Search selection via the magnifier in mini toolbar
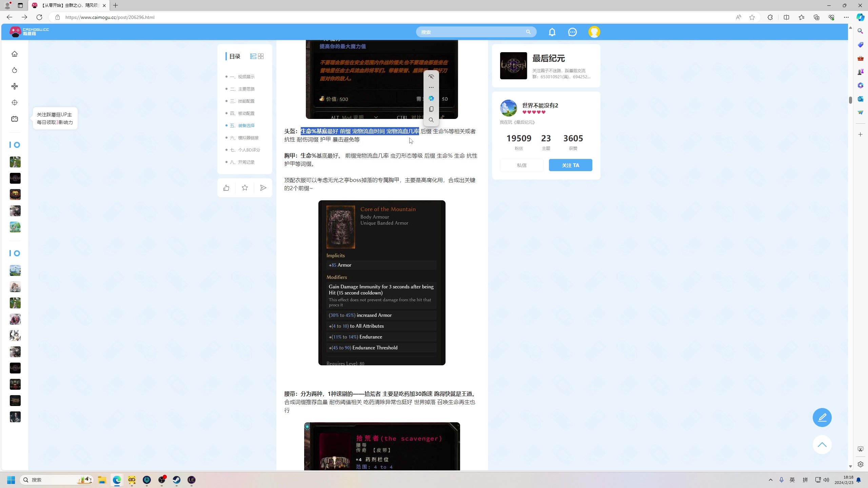The width and height of the screenshot is (868, 488). (x=431, y=120)
